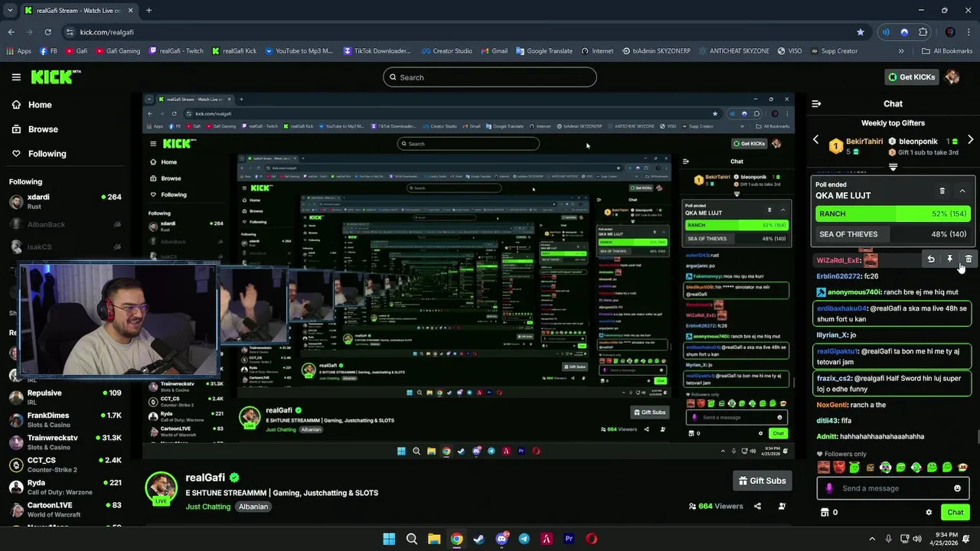The width and height of the screenshot is (980, 551).
Task: Collapse the chat panel with arrow icon
Action: 816,103
